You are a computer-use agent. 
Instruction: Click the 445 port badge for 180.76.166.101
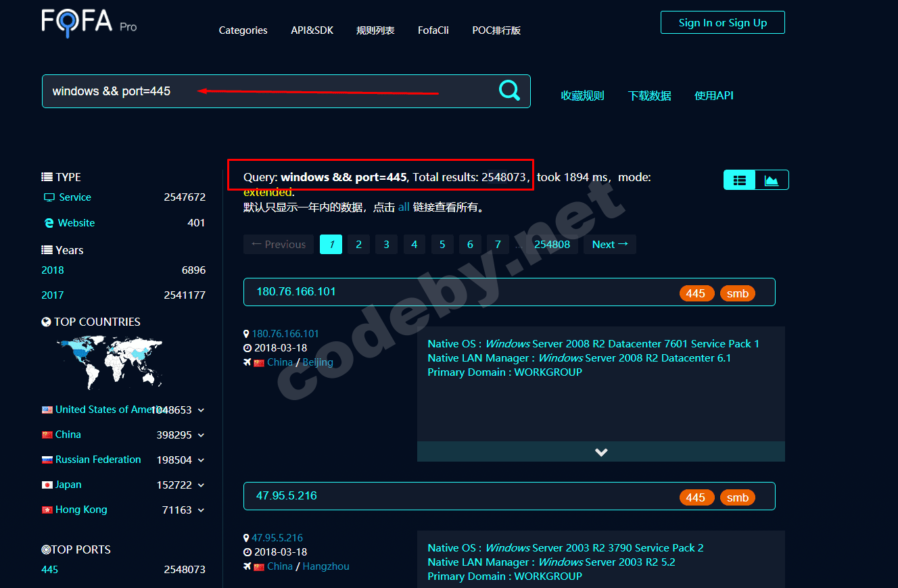[x=696, y=293]
